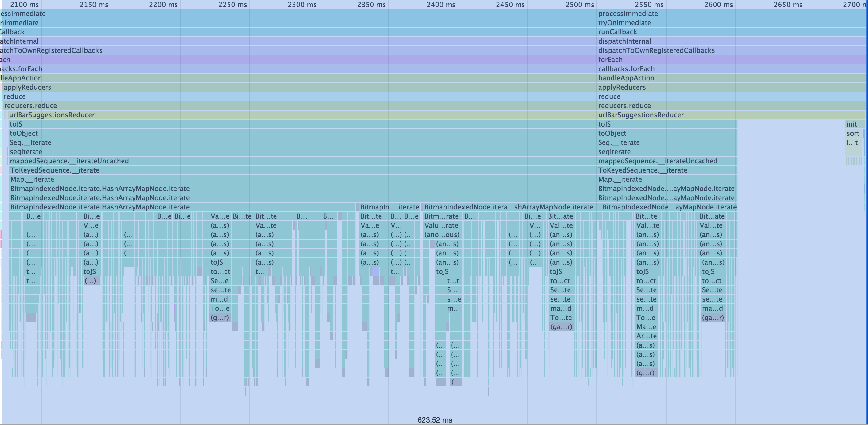Image resolution: width=868 pixels, height=425 pixels.
Task: Select the 'Ar...te' stack frame
Action: [x=646, y=336]
